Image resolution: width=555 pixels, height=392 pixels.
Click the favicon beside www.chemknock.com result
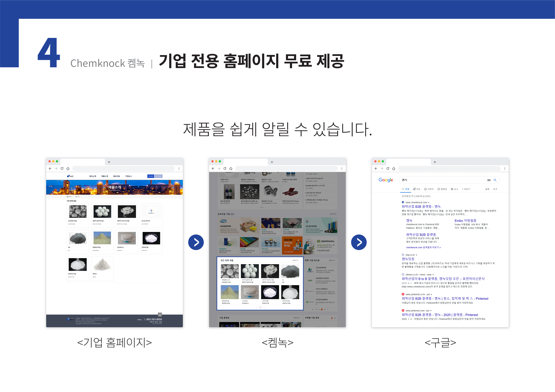[x=403, y=202]
